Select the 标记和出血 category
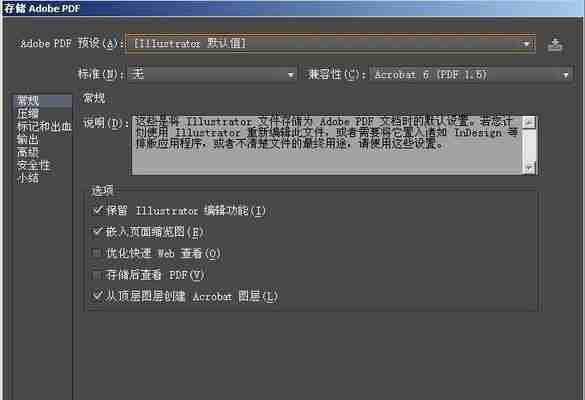This screenshot has width=585, height=400. click(44, 126)
